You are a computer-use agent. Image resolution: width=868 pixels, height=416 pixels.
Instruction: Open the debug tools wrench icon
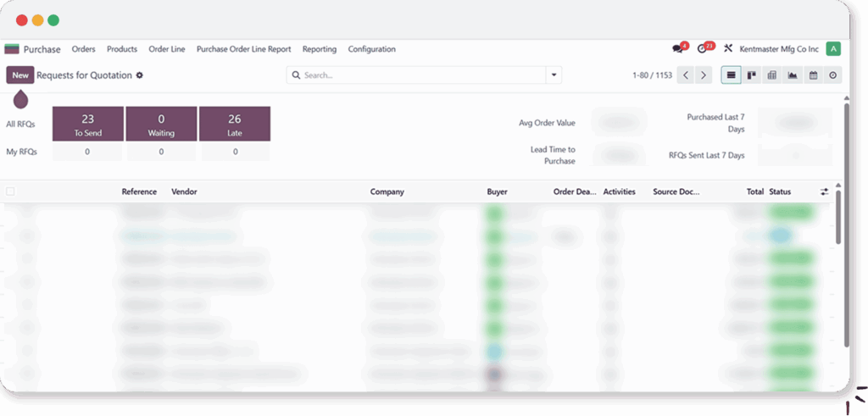[727, 49]
